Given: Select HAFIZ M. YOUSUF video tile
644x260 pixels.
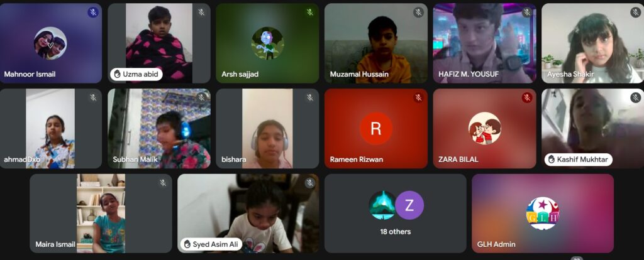Looking at the screenshot, I should pos(484,43).
